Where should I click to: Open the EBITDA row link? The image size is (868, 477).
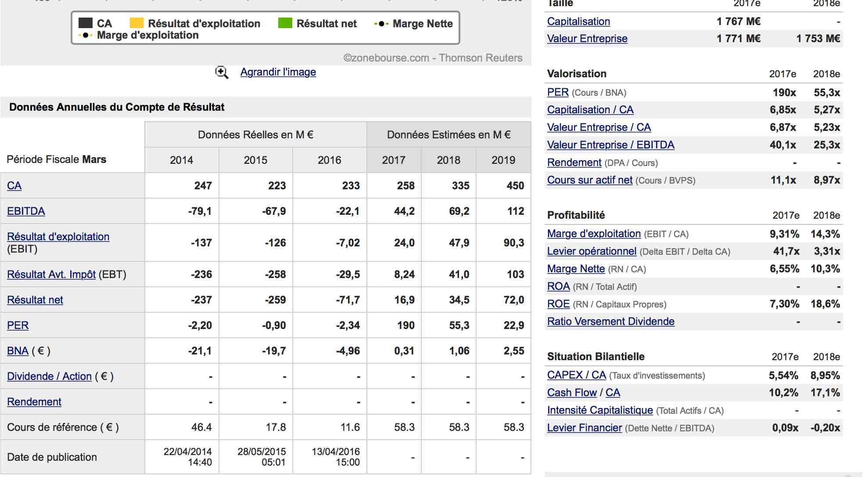26,211
